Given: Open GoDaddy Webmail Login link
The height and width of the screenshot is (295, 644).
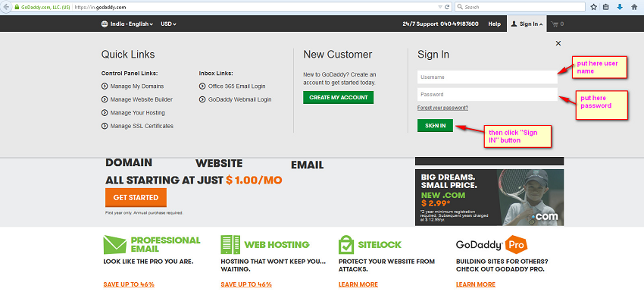Looking at the screenshot, I should [240, 99].
